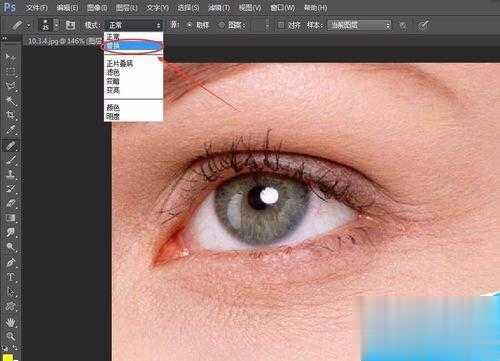The image size is (500, 361).
Task: Select the Clone Stamp tool
Action: 10,174
